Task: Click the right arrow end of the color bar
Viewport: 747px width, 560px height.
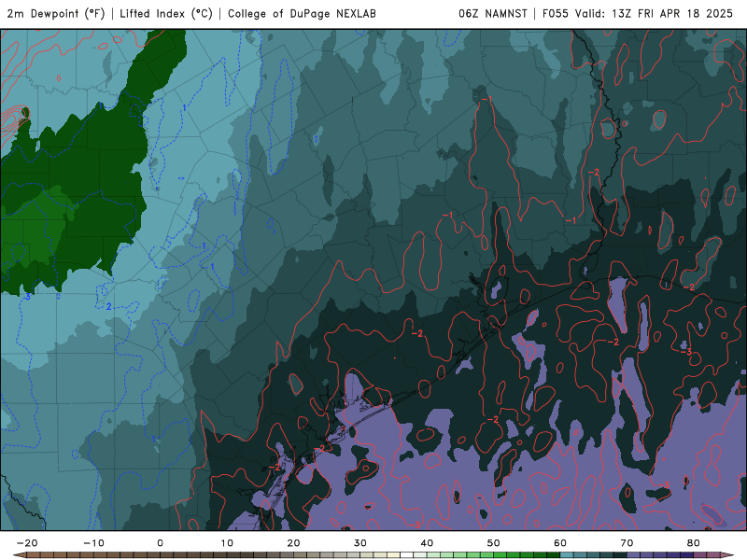Action: click(x=727, y=555)
